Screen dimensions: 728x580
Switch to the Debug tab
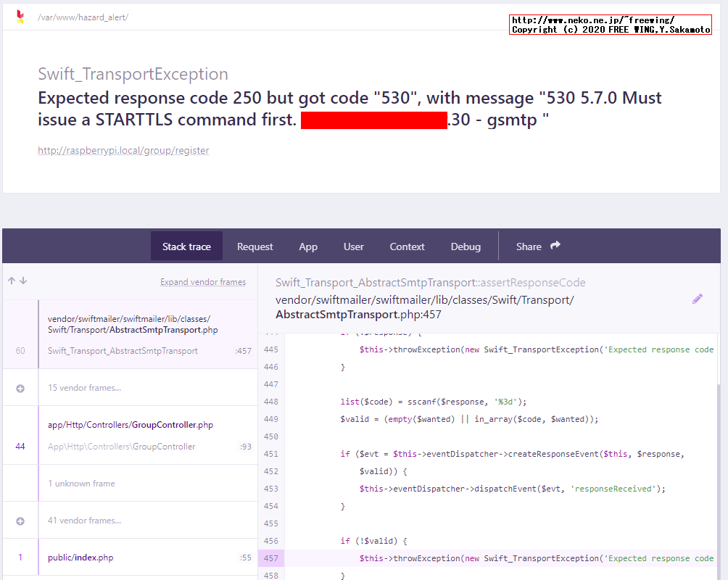click(466, 246)
